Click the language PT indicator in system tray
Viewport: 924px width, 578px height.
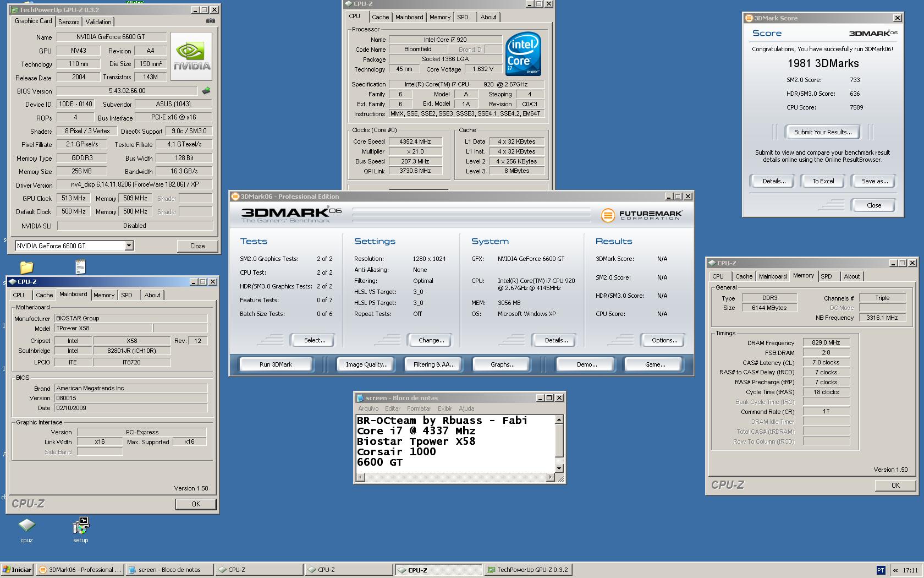click(x=881, y=570)
